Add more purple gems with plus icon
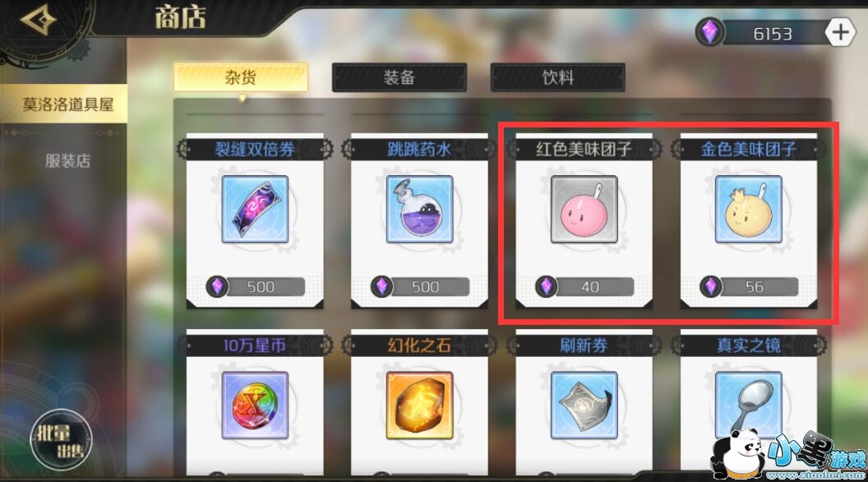 point(840,33)
